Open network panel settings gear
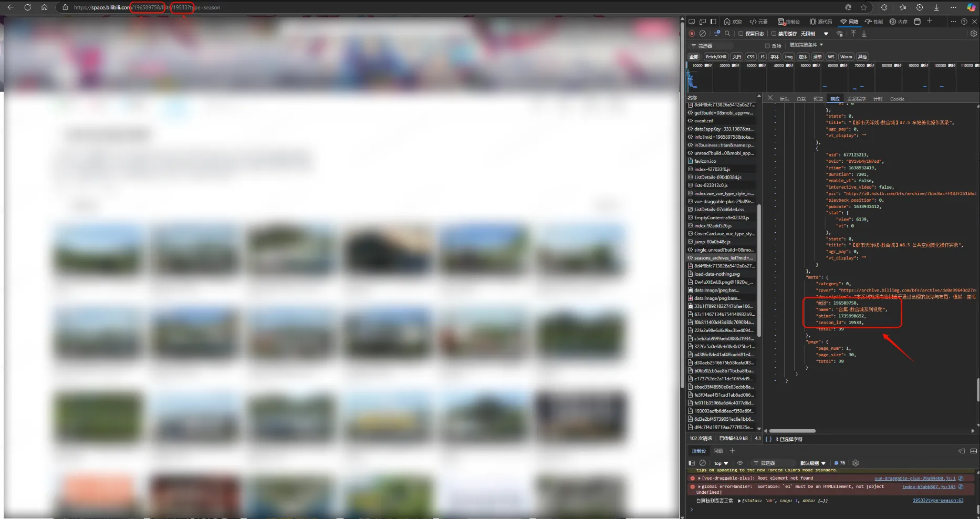Viewport: 980px width, 519px height. [974, 33]
